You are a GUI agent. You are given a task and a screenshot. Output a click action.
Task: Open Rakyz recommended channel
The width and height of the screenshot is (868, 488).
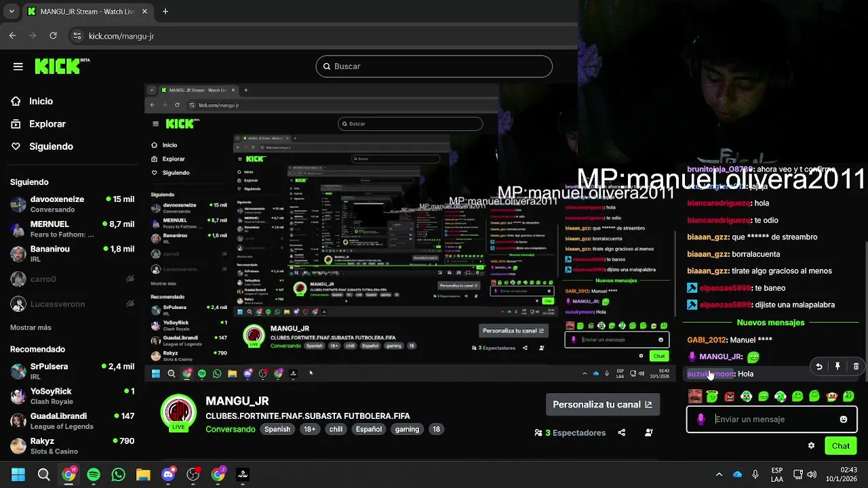pyautogui.click(x=72, y=445)
